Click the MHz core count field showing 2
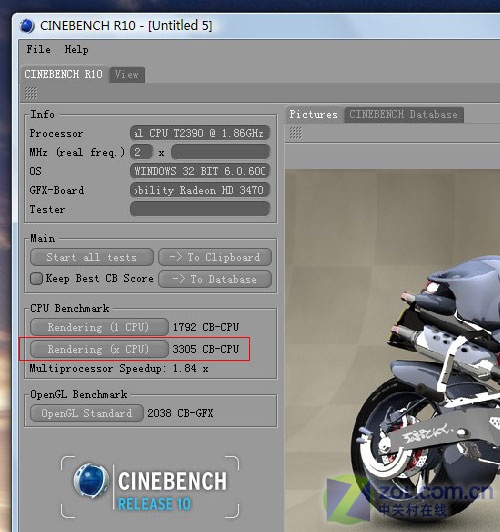Viewport: 500px width, 532px height. [141, 152]
